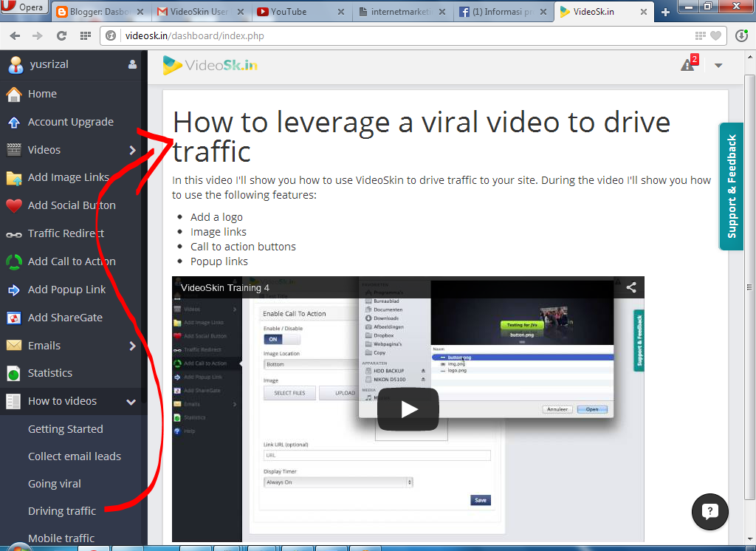Add page to Speed Dial icon
Image resolution: width=756 pixels, height=551 pixels.
point(700,35)
